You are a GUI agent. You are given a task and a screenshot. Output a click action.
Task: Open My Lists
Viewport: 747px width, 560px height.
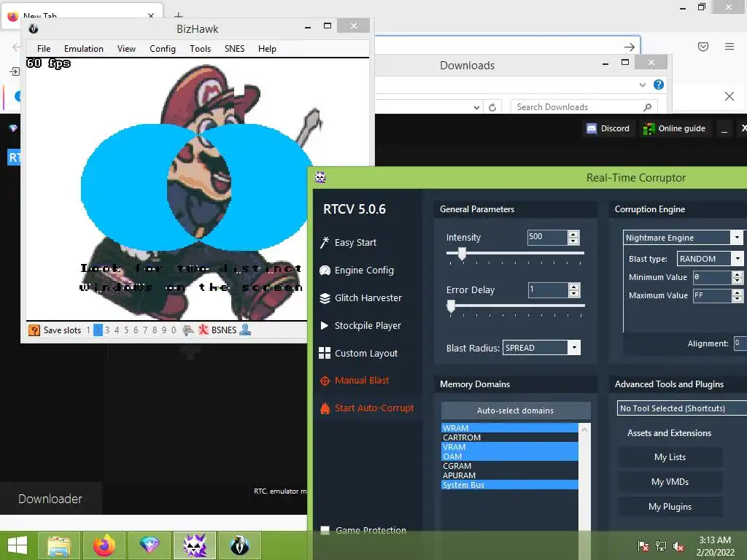tap(670, 457)
